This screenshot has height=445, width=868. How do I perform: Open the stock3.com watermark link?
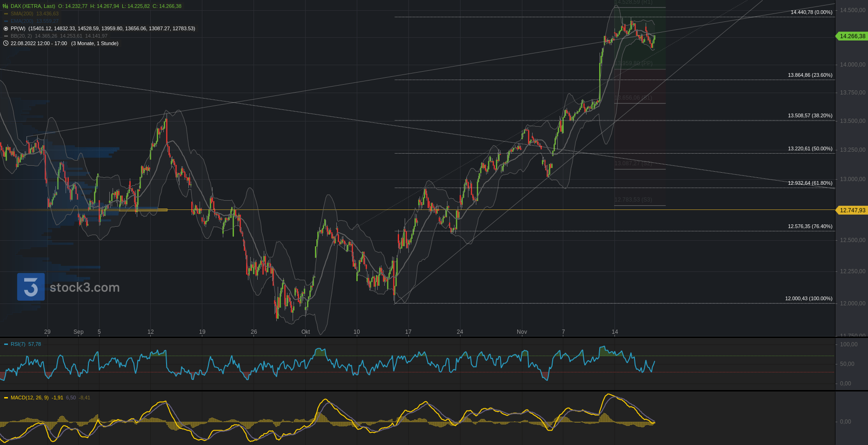click(85, 288)
